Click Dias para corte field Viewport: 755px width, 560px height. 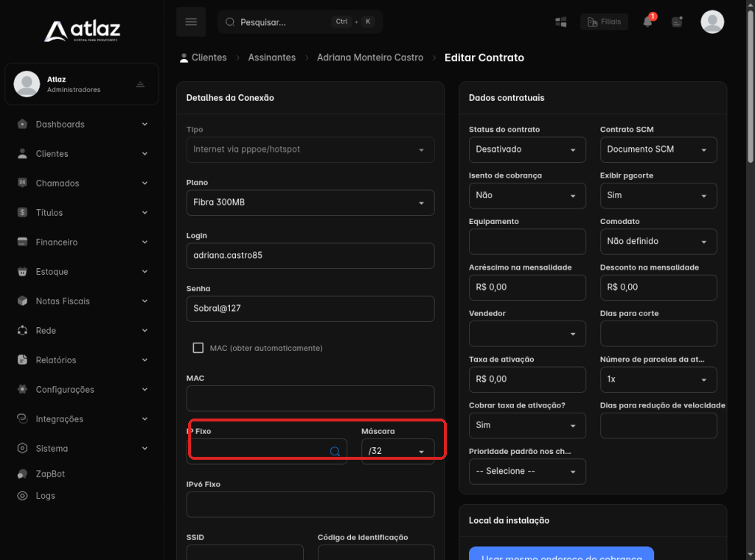tap(658, 333)
